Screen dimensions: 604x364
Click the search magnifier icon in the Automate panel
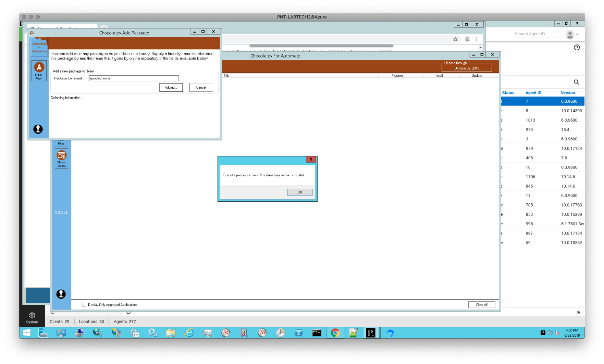click(x=576, y=82)
